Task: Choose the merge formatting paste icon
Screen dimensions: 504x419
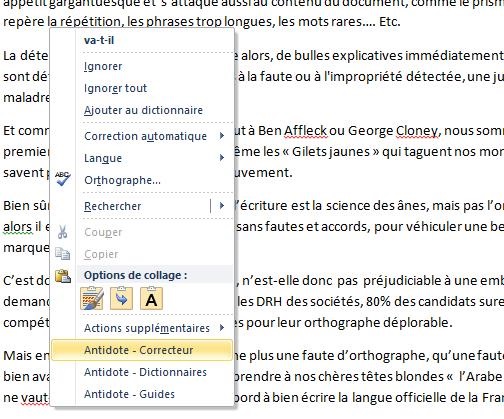Action: click(121, 298)
